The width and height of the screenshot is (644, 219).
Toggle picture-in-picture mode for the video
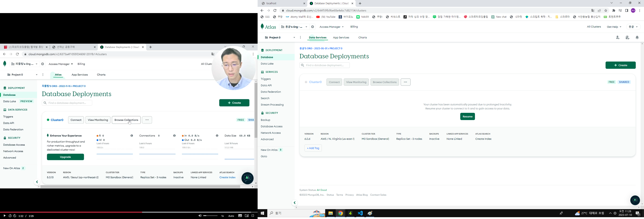coord(247,216)
